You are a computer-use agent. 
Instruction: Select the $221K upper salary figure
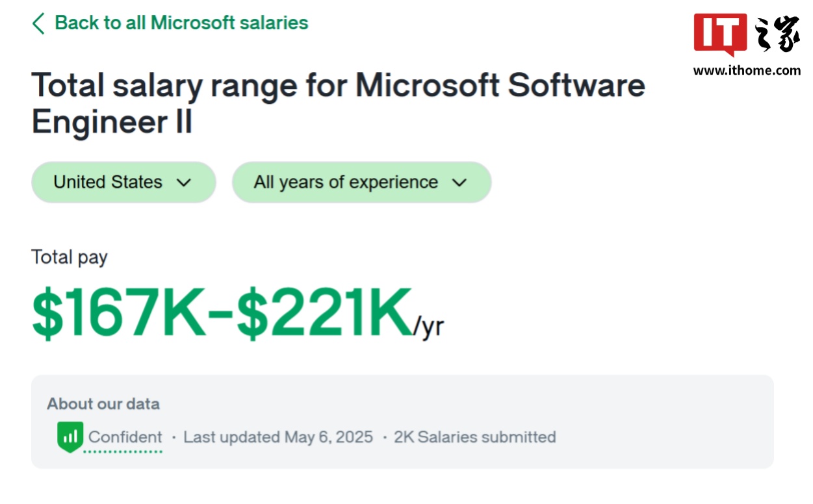point(324,314)
